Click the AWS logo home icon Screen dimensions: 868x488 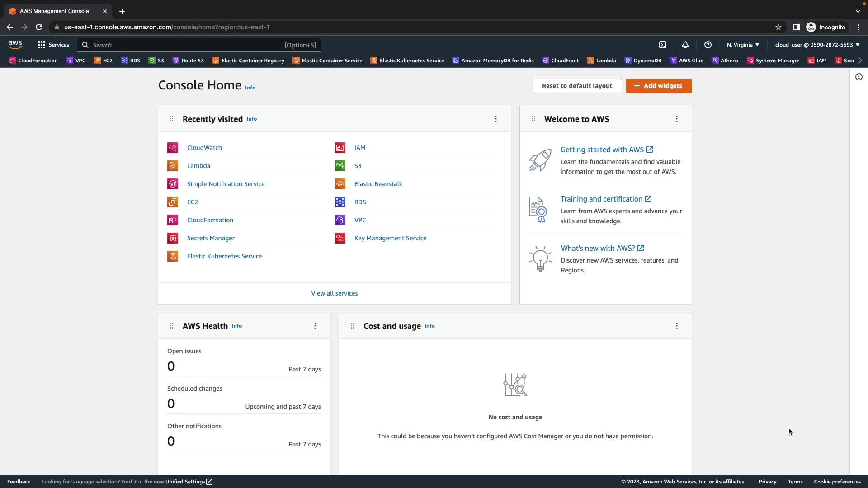[x=15, y=44]
